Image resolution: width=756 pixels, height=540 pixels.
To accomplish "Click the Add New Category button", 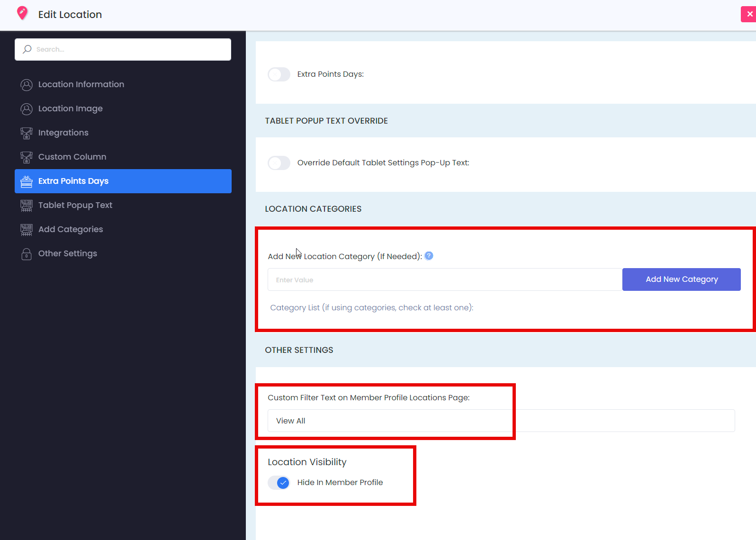I will click(x=681, y=279).
